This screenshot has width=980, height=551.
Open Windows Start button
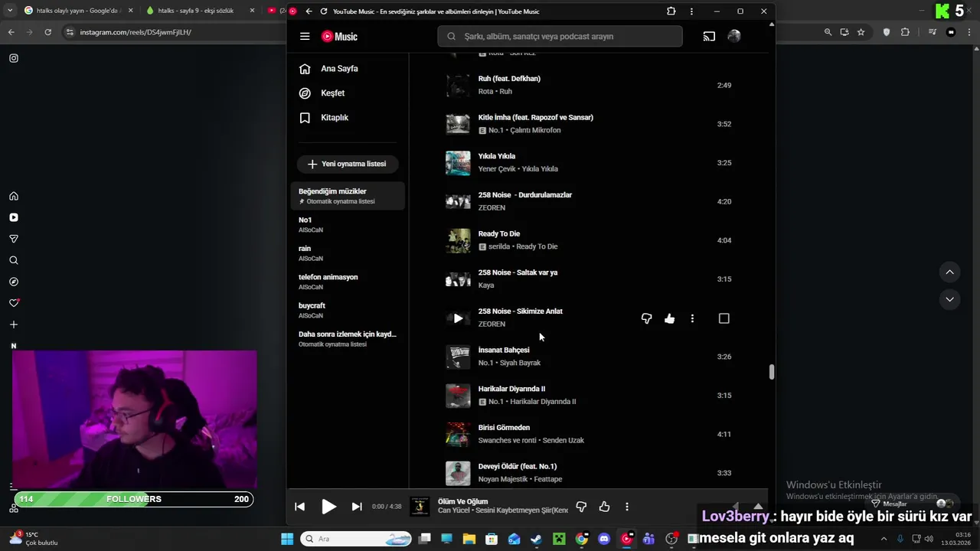[x=287, y=539]
